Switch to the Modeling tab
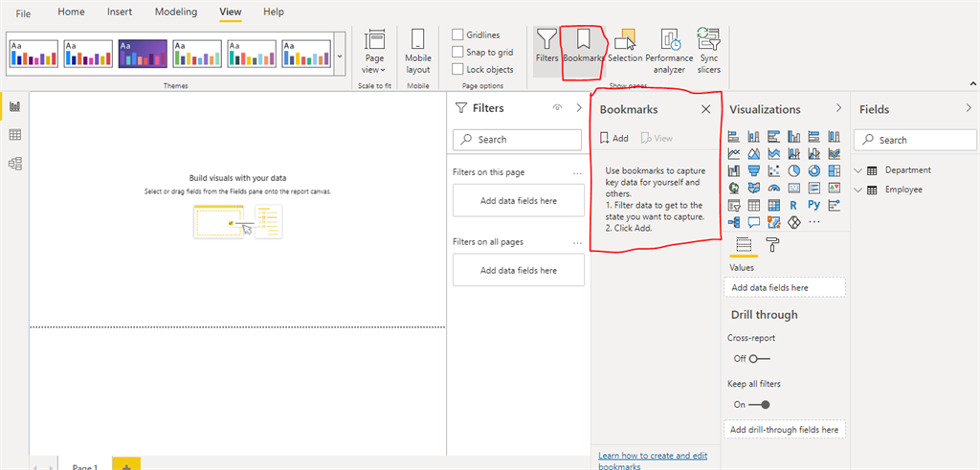Viewport: 980px width, 470px height. (x=176, y=11)
